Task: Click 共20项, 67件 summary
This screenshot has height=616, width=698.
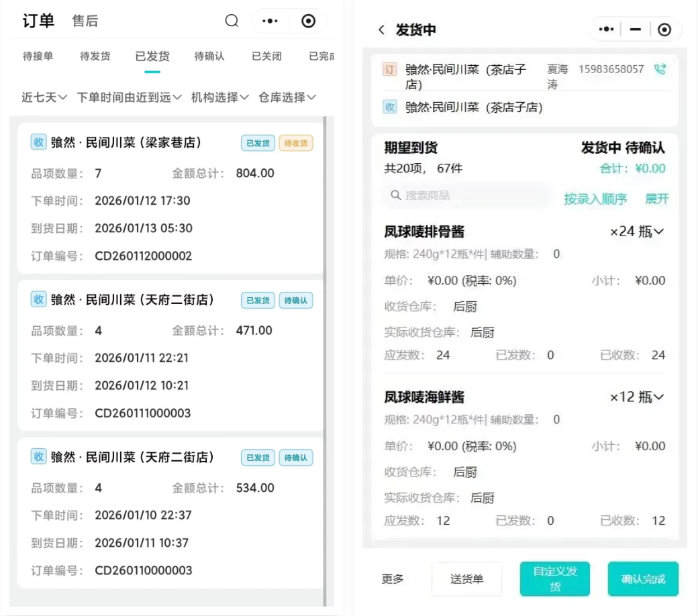Action: [x=423, y=168]
